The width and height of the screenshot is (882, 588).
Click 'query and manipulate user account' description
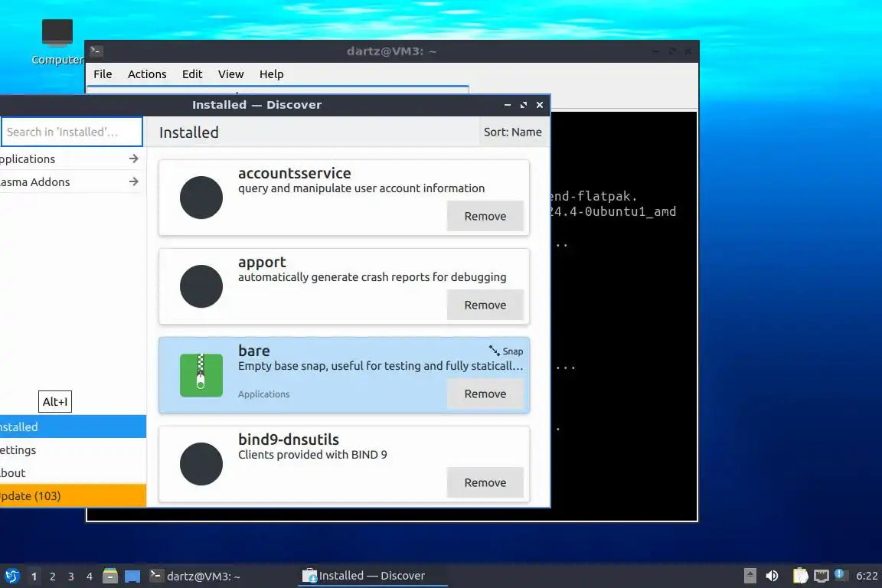361,188
